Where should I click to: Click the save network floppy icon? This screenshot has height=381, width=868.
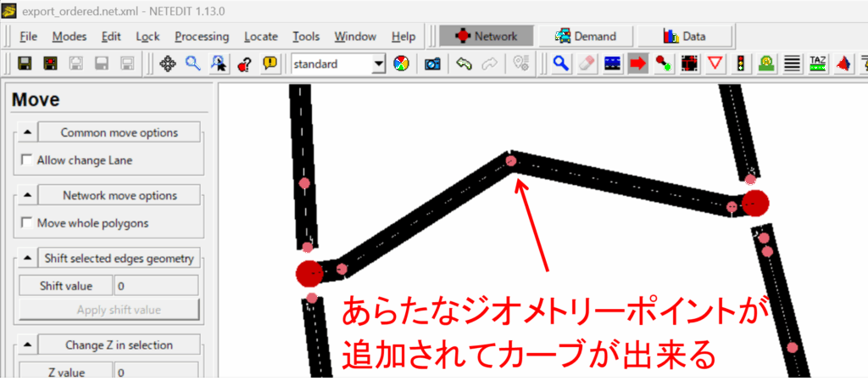(x=24, y=64)
